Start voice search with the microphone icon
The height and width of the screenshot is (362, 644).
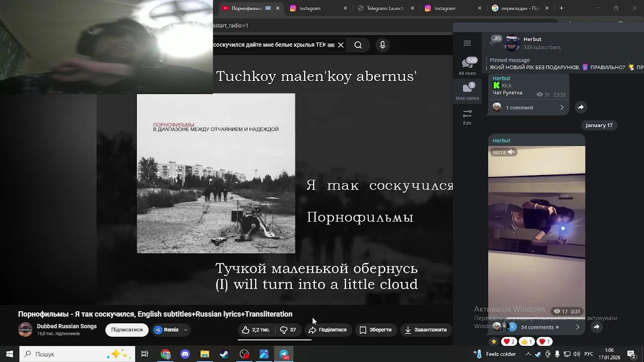(382, 45)
